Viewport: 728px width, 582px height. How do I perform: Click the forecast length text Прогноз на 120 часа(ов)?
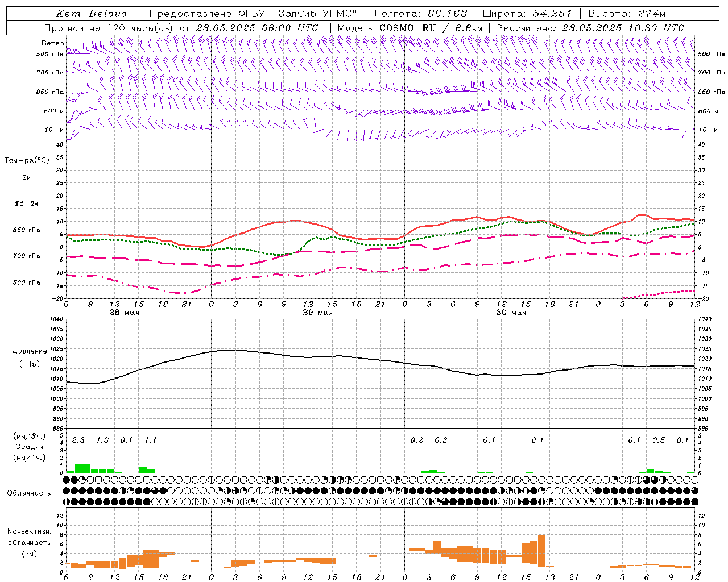pos(109,28)
